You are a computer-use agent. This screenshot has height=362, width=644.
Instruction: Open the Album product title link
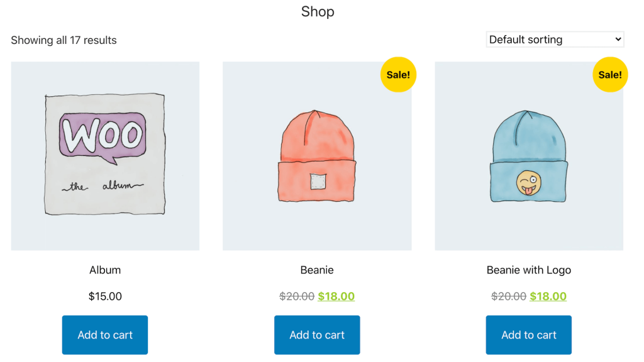click(x=104, y=270)
